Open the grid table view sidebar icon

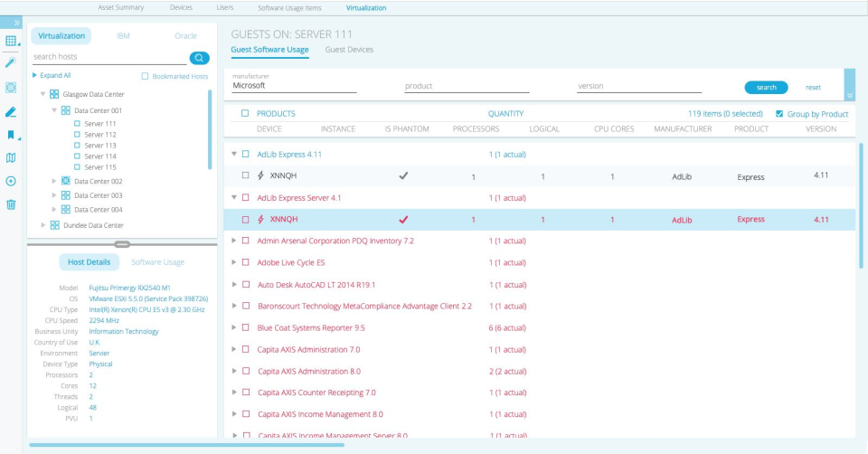tap(11, 41)
